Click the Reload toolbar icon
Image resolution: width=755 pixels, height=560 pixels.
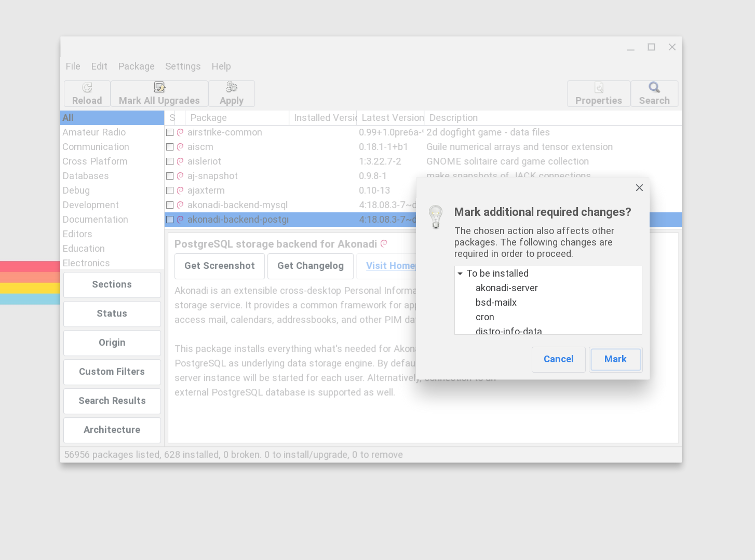[86, 87]
